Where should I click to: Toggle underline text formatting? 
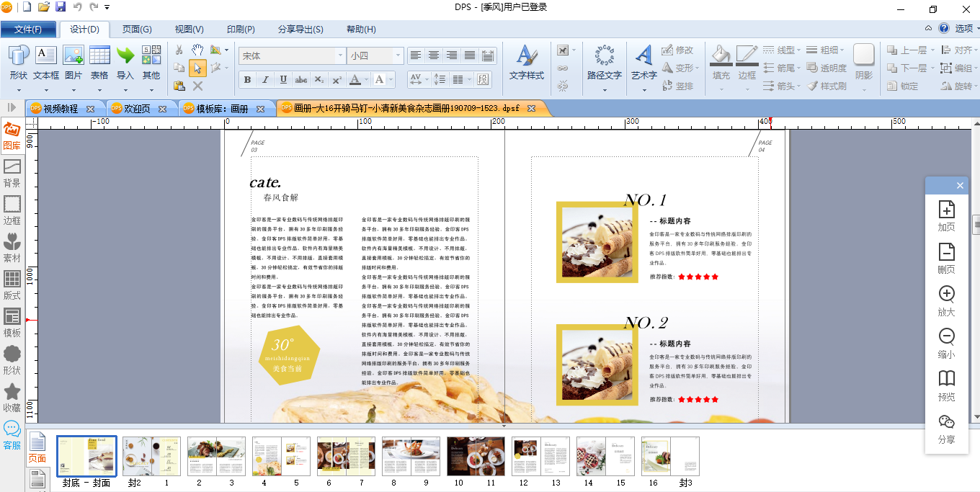[x=283, y=79]
